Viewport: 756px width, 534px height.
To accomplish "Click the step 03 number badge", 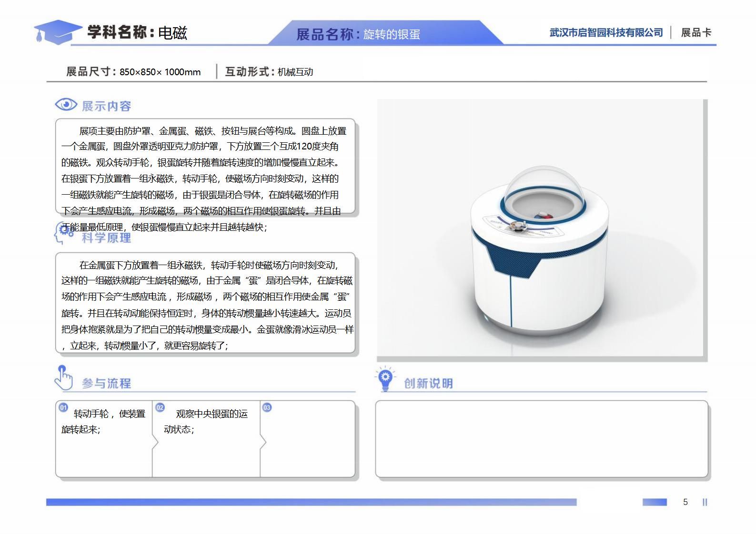I will pyautogui.click(x=267, y=407).
